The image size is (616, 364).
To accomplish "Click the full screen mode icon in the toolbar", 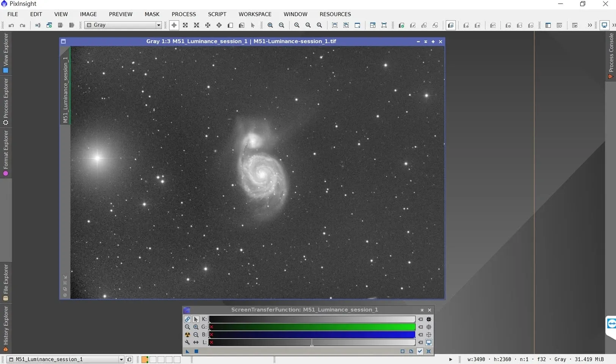I will (384, 25).
